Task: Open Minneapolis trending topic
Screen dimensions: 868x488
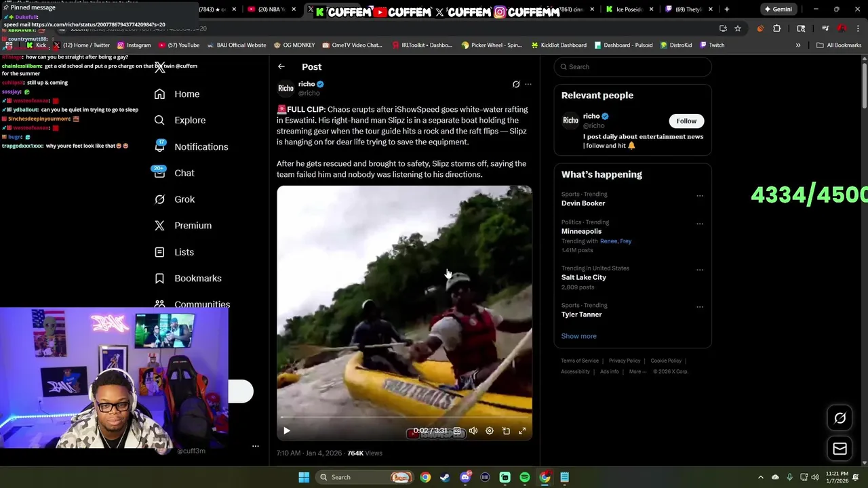Action: (581, 231)
